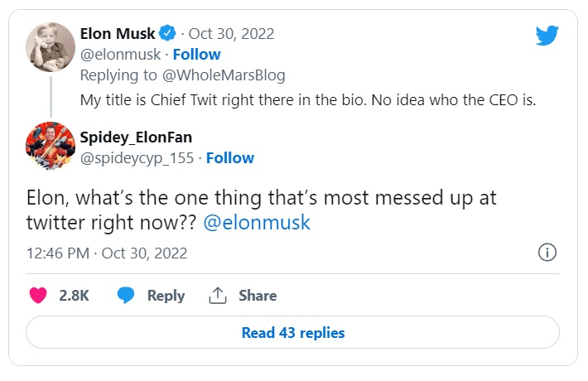Click the Twitter bird logo
The width and height of the screenshot is (588, 381).
click(x=547, y=36)
